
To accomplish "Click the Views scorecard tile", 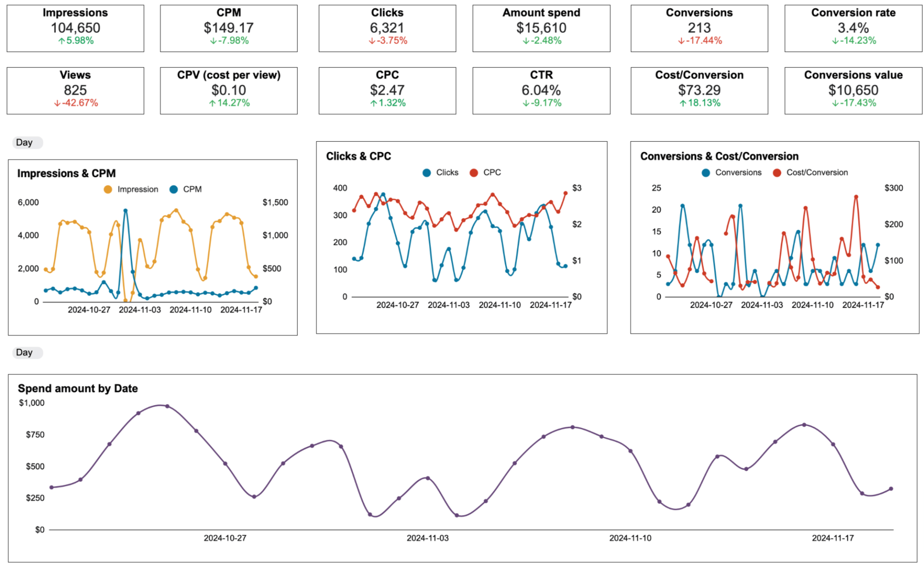I will pyautogui.click(x=75, y=90).
